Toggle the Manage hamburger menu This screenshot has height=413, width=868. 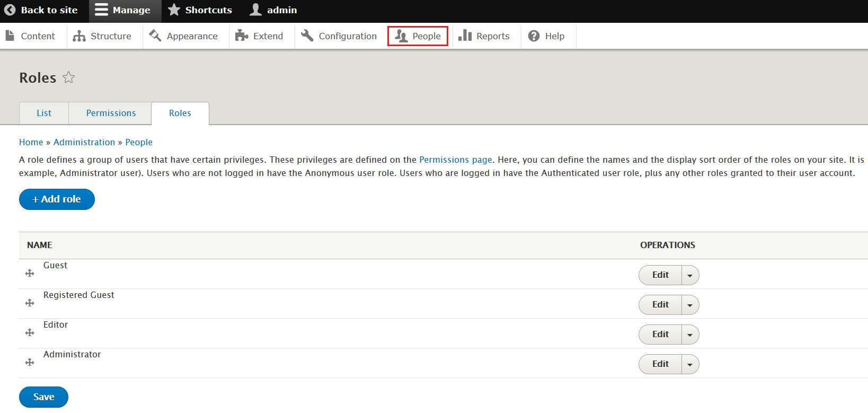[123, 10]
